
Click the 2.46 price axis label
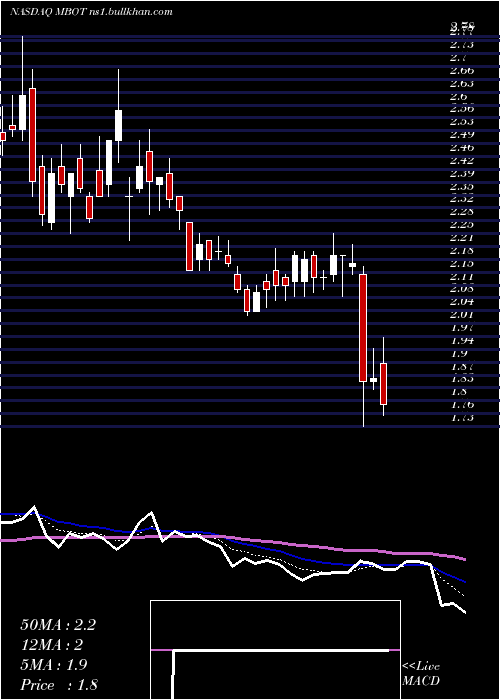462,147
